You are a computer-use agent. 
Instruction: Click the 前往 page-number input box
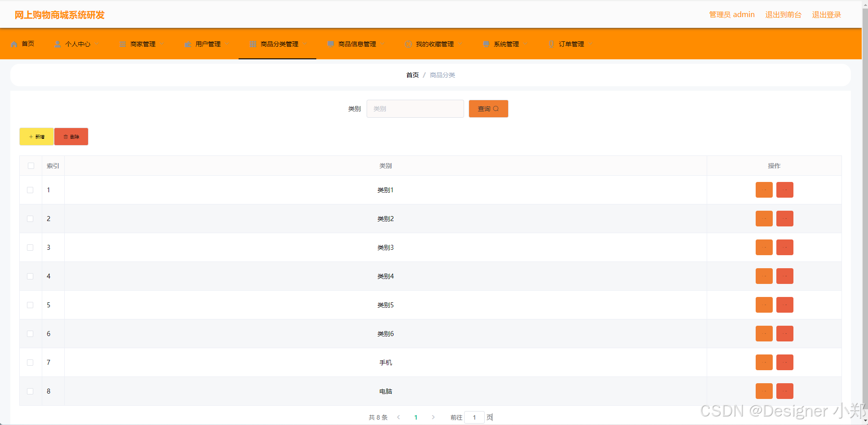click(474, 417)
